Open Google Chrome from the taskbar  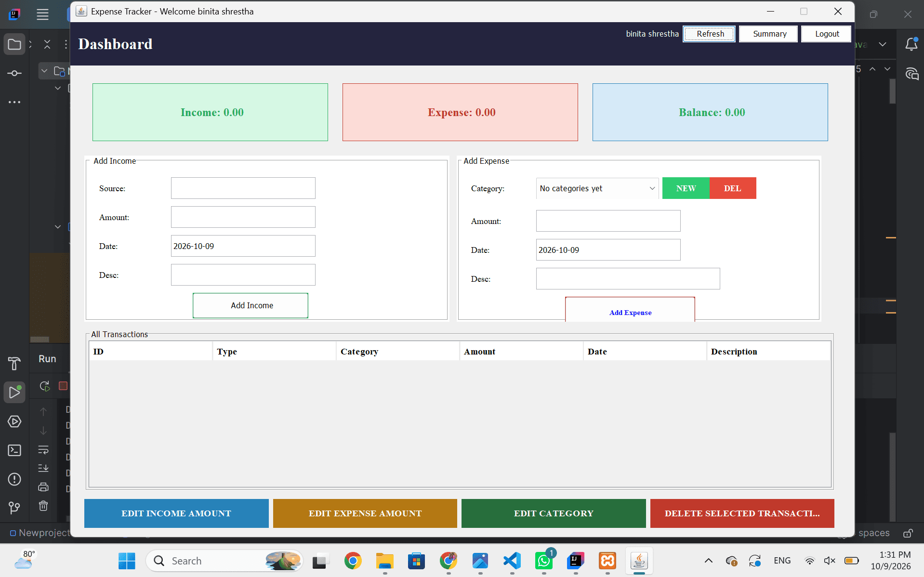point(353,561)
